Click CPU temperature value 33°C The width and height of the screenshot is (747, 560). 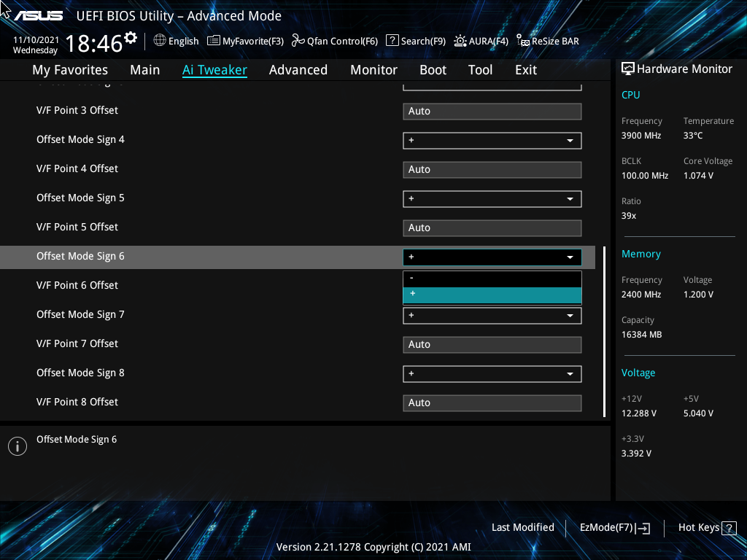(x=693, y=136)
